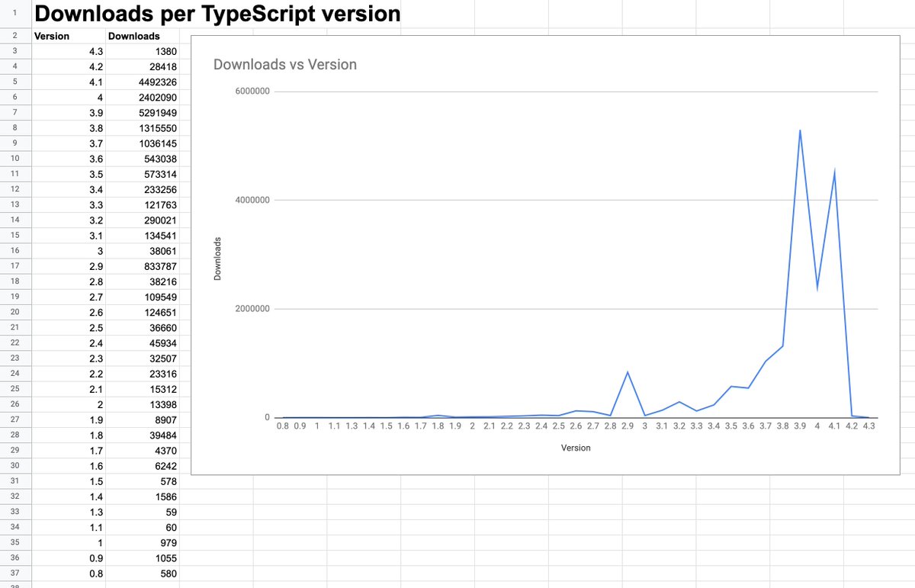
Task: Select the cell containing 1036145
Action: [143, 143]
